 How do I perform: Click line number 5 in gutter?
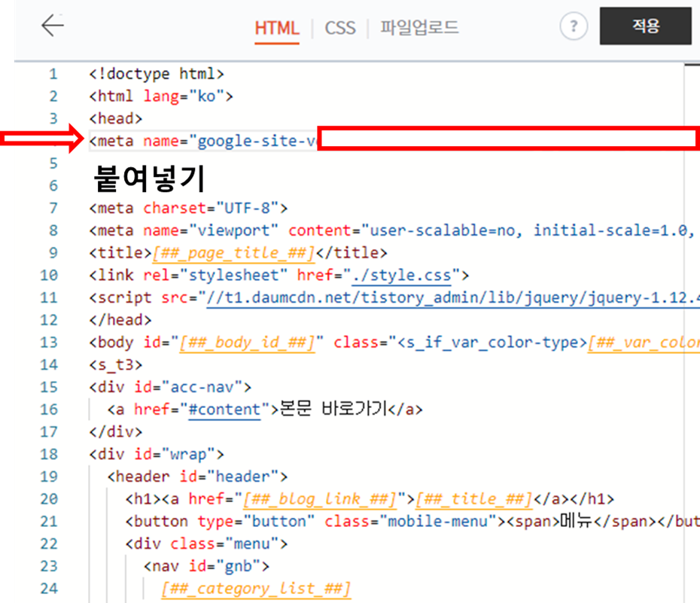pyautogui.click(x=53, y=163)
